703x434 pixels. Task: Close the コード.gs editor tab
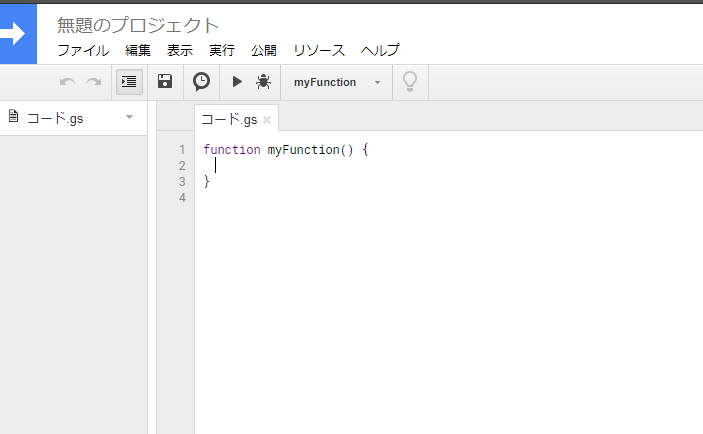click(267, 120)
